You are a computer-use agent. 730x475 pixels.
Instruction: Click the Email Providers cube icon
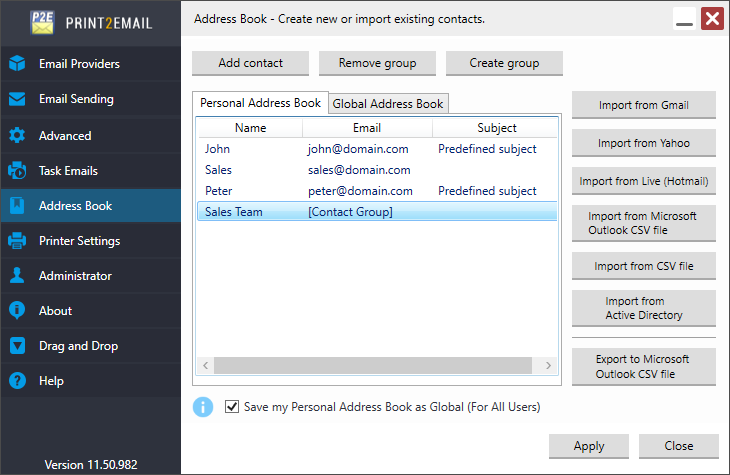[x=17, y=64]
